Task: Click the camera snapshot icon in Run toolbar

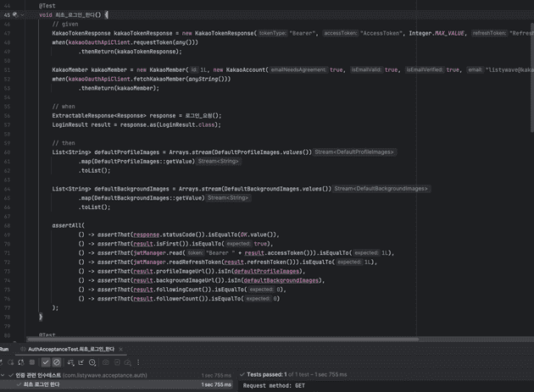Action: [106, 362]
